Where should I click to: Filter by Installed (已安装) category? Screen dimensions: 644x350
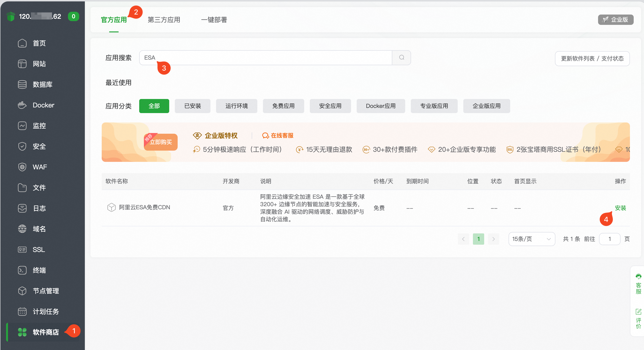192,106
